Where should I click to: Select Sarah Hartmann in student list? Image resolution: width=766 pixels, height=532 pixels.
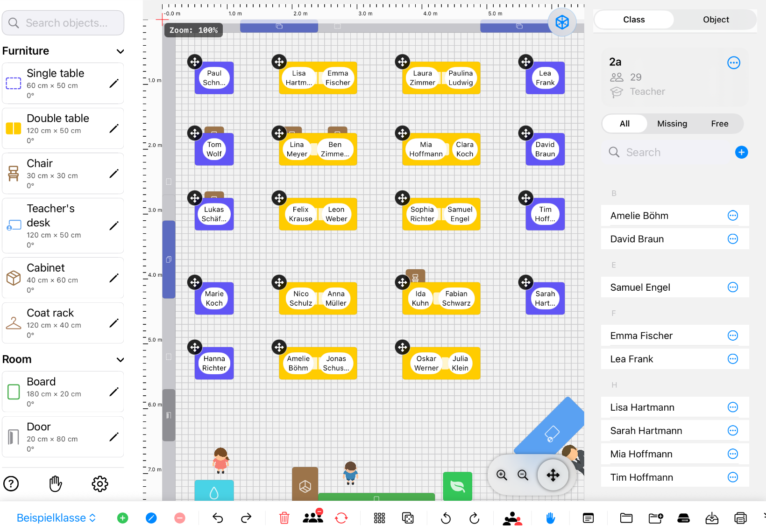click(x=674, y=431)
